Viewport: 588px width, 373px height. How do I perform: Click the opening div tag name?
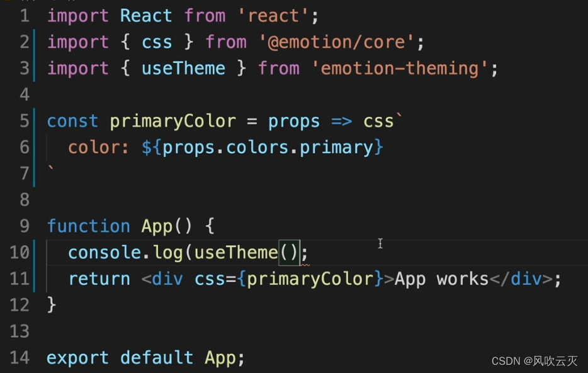pyautogui.click(x=167, y=279)
